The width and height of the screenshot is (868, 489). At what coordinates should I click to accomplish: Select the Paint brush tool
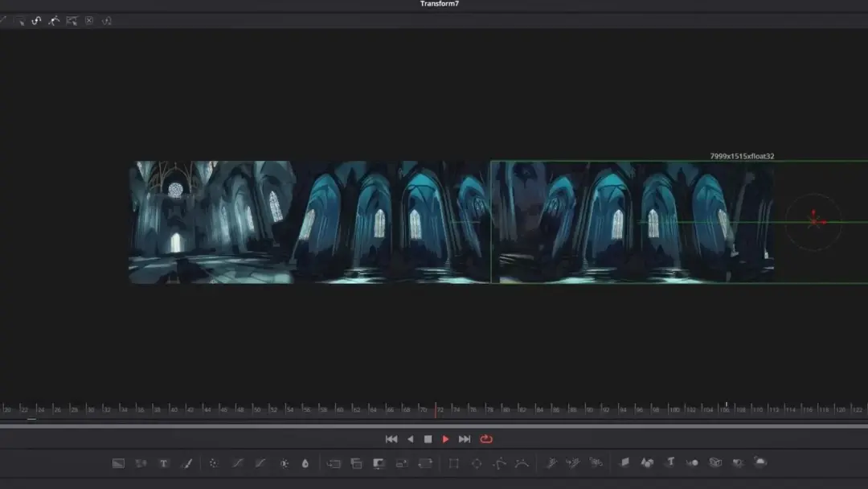pyautogui.click(x=187, y=463)
